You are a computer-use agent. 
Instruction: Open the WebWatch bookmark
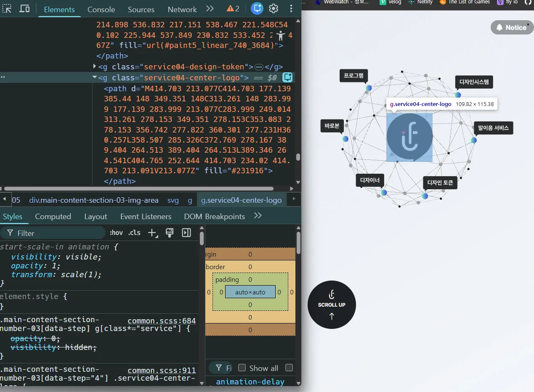[x=342, y=2]
